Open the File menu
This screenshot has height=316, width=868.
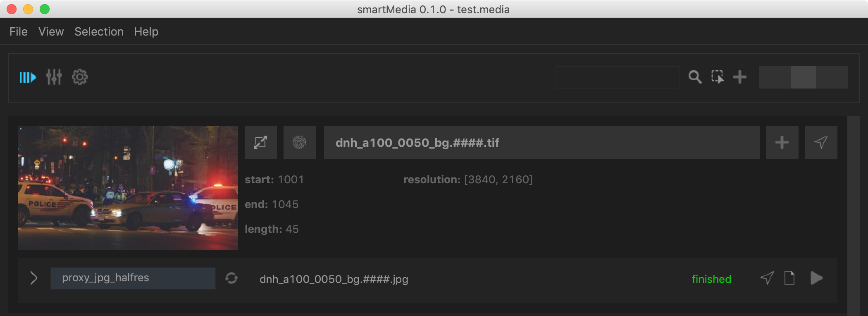pos(19,32)
